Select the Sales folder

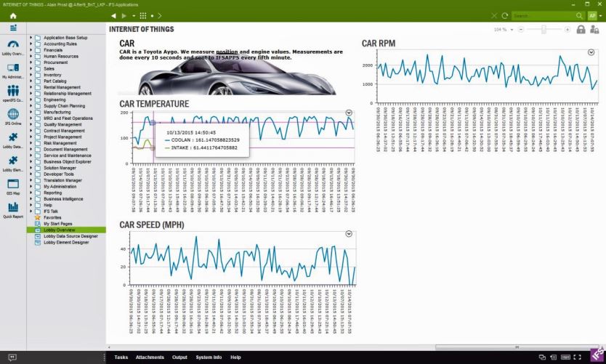pos(49,68)
